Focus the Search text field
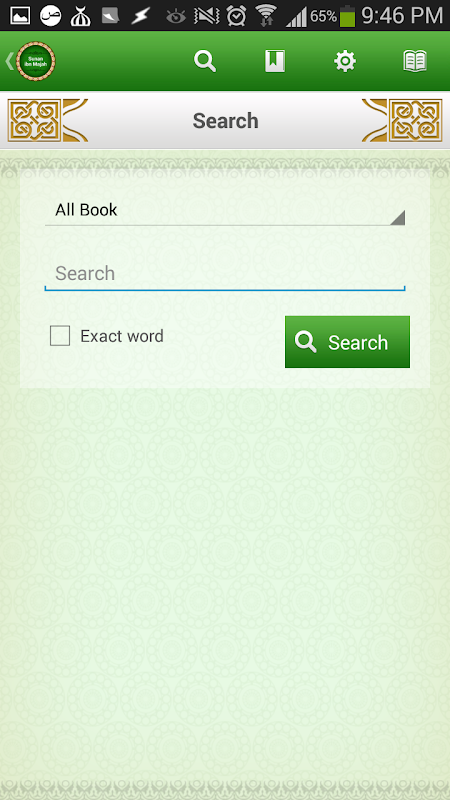The width and height of the screenshot is (450, 800). click(x=225, y=274)
